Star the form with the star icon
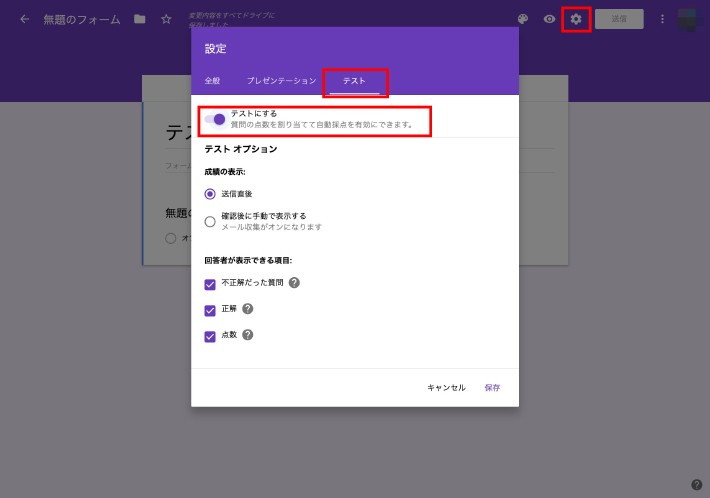The image size is (710, 498). [x=166, y=19]
